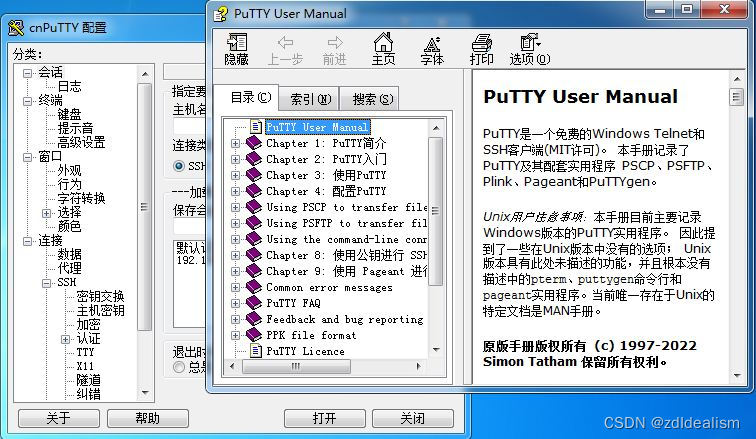Click the PuTTY User Manual help window icon

click(x=221, y=13)
